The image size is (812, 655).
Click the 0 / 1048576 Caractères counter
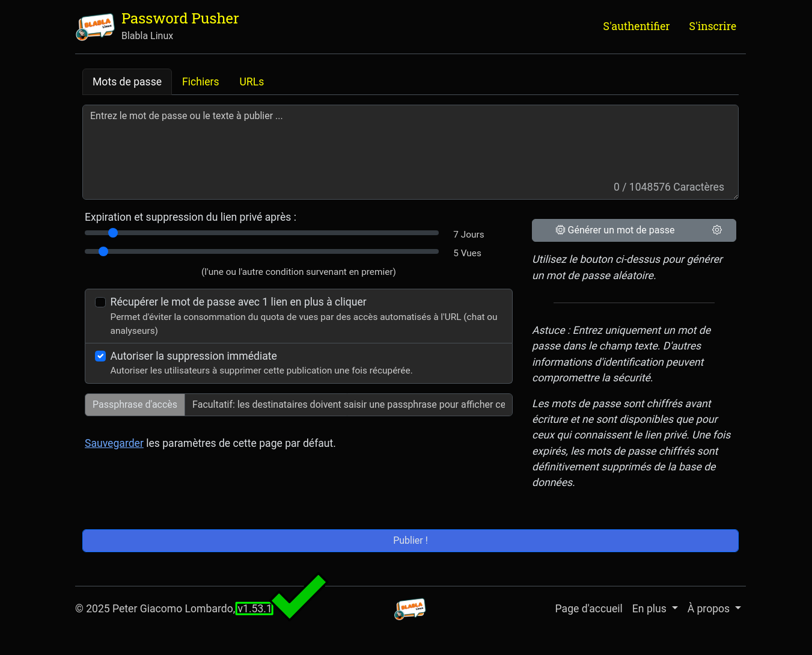click(x=668, y=187)
